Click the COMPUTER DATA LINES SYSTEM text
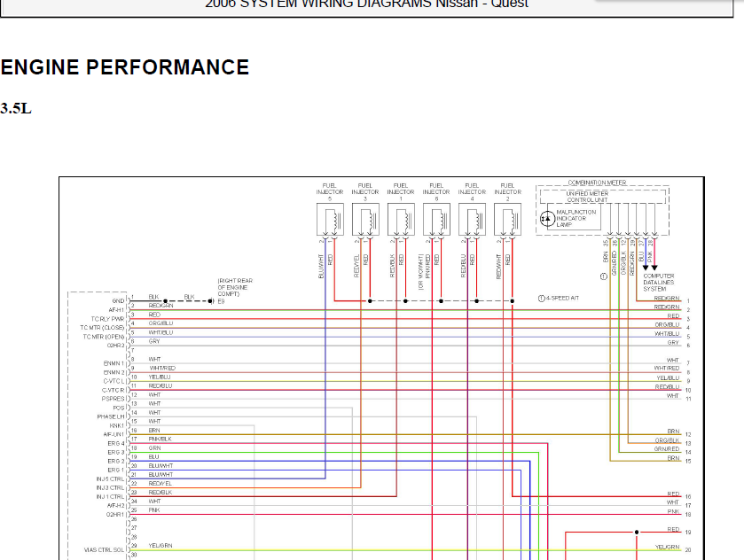This screenshot has height=560, width=744. click(x=659, y=282)
